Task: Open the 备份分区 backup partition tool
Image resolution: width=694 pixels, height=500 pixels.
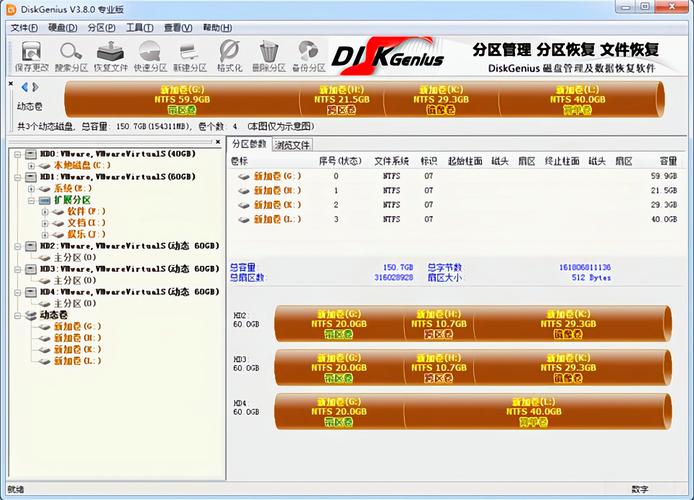Action: pos(308,57)
